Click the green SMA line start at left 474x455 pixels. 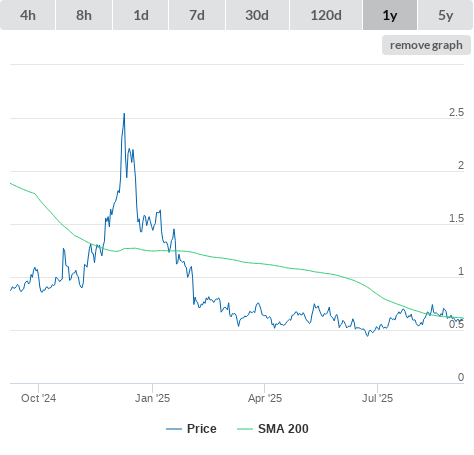click(x=11, y=184)
